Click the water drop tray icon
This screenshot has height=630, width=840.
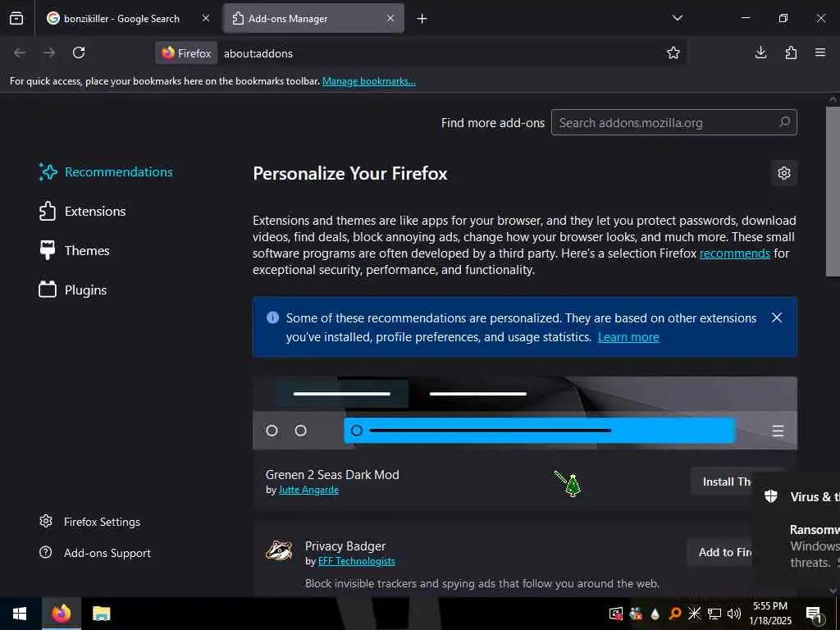(x=655, y=614)
